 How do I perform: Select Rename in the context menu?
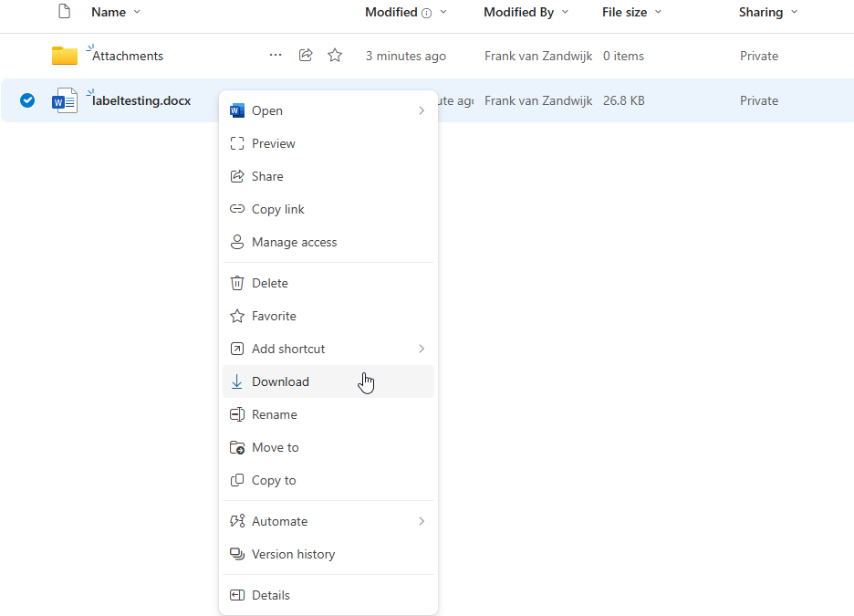274,414
